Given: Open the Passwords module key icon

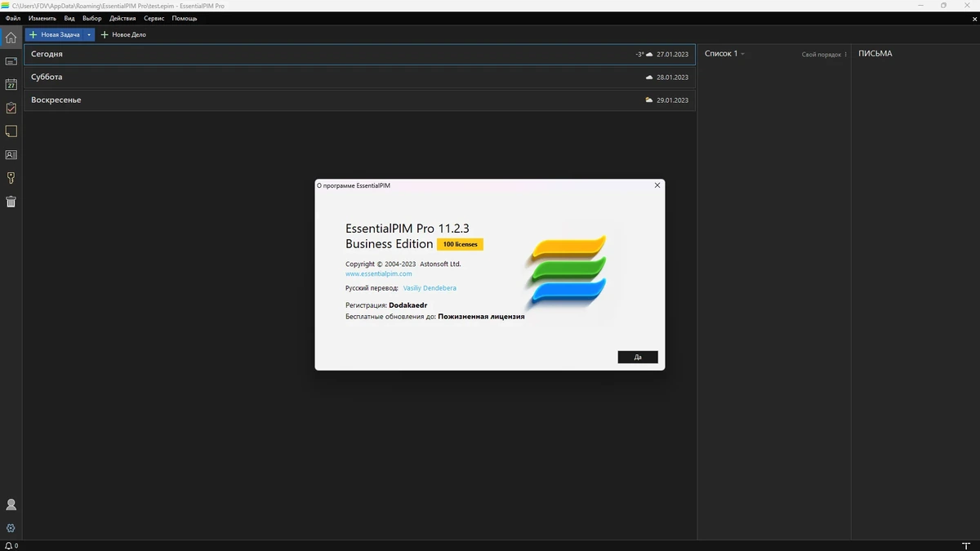Looking at the screenshot, I should pos(11,178).
